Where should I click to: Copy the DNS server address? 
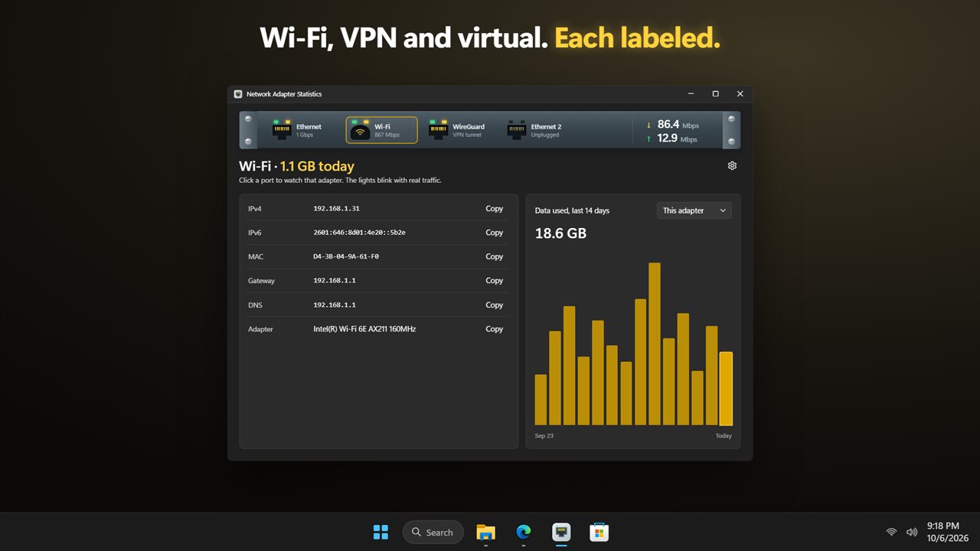coord(495,305)
